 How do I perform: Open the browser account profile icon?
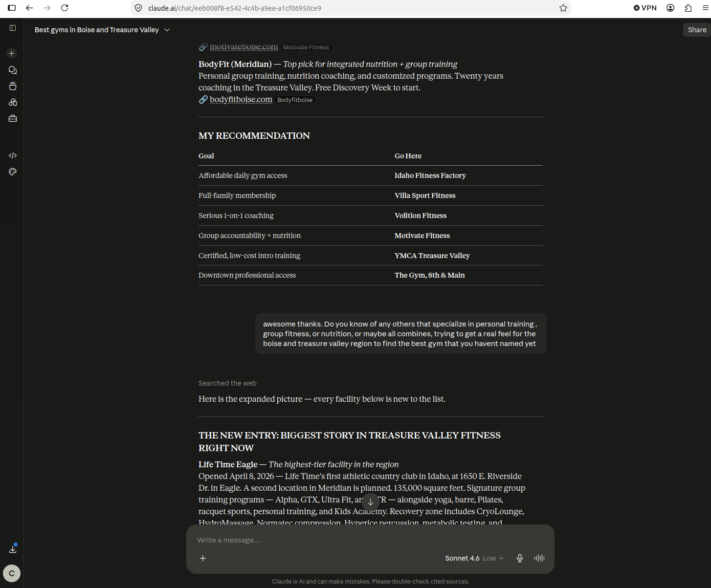point(670,8)
